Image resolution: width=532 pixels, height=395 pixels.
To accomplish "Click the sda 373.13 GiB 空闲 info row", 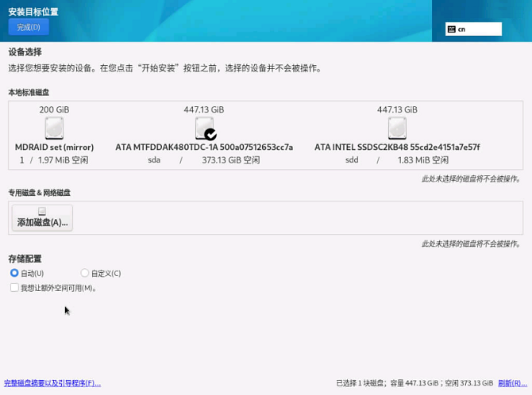I will pyautogui.click(x=204, y=159).
